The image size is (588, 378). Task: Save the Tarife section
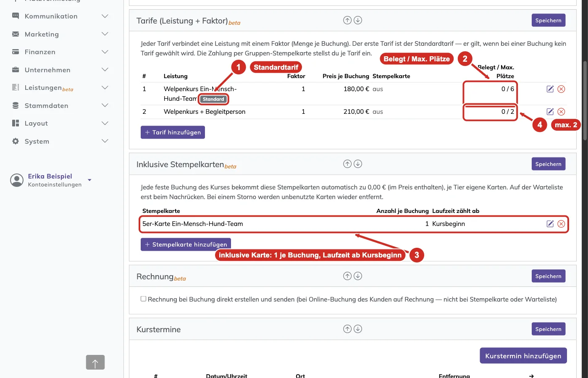[549, 20]
